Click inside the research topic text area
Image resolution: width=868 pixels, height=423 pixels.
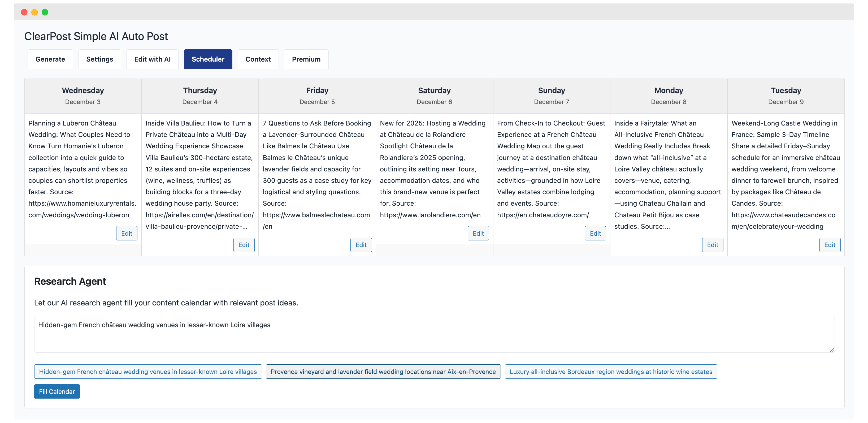click(434, 334)
